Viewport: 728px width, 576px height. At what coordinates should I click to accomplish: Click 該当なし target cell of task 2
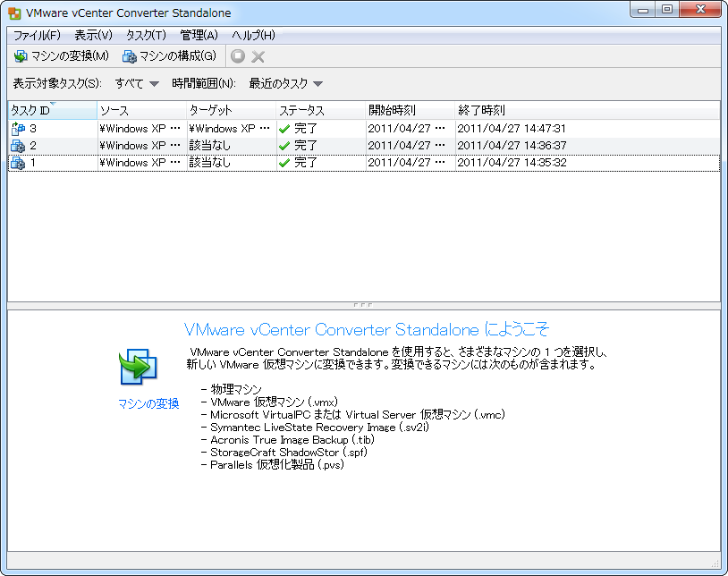pos(232,146)
